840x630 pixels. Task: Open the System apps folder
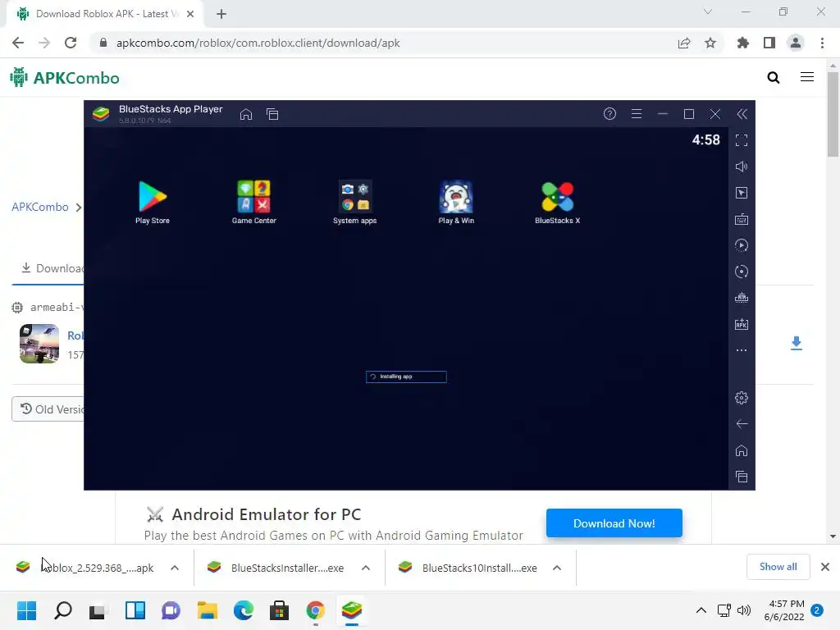pyautogui.click(x=354, y=202)
